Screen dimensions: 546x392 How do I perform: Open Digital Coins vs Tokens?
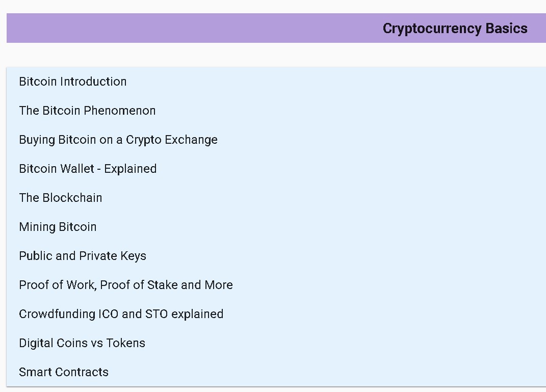pyautogui.click(x=82, y=343)
